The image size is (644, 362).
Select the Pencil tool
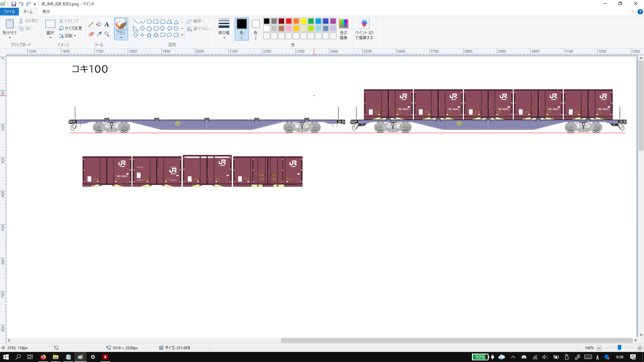[91, 25]
